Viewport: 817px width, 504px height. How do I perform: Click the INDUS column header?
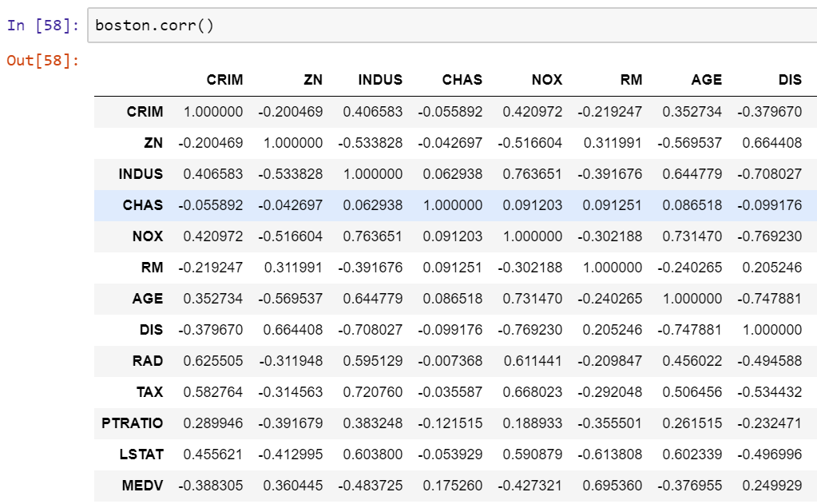pyautogui.click(x=380, y=80)
